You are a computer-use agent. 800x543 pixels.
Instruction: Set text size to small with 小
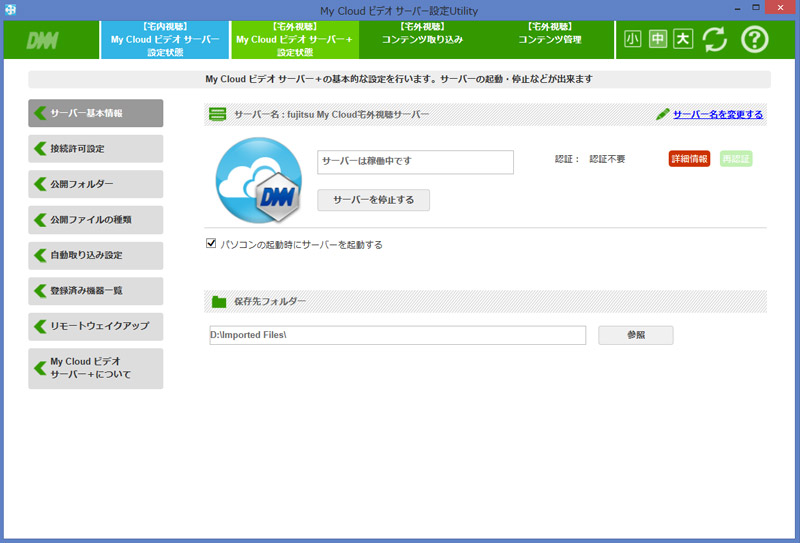click(x=632, y=39)
